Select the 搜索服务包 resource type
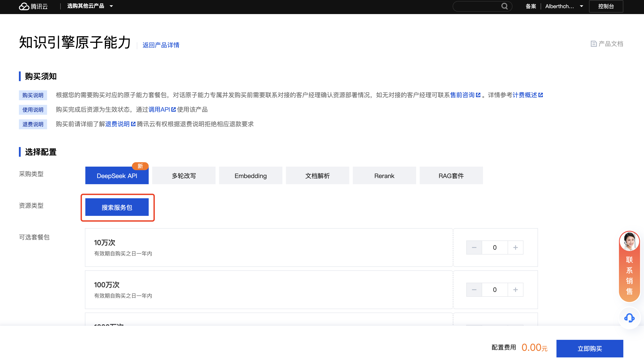This screenshot has height=364, width=644. pyautogui.click(x=117, y=207)
